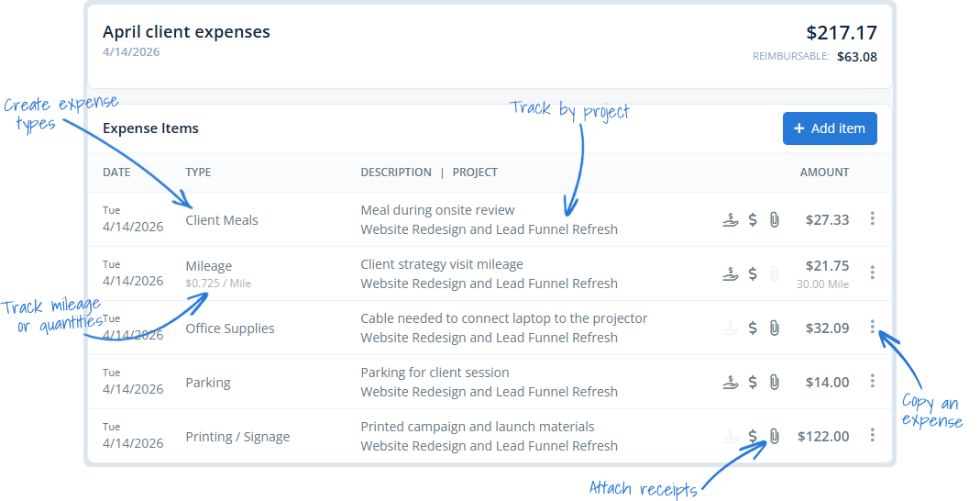
Task: Open three-dot menu for Mileage expense
Action: pyautogui.click(x=872, y=273)
